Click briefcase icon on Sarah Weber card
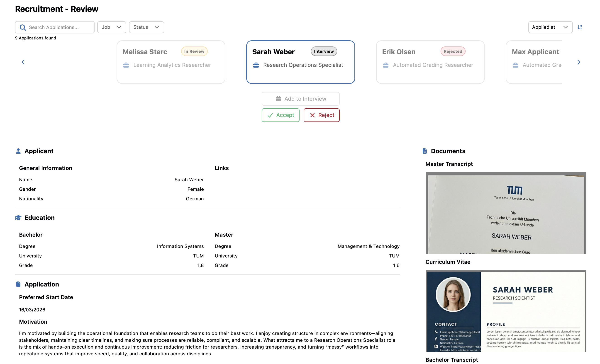The height and width of the screenshot is (364, 600). [x=256, y=65]
